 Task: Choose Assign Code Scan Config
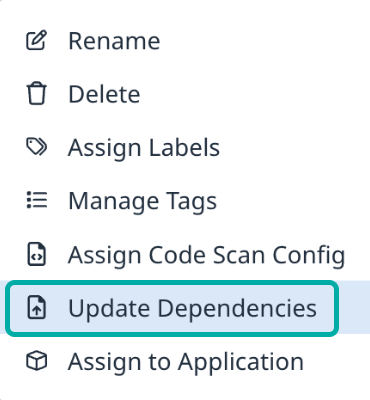tap(185, 254)
